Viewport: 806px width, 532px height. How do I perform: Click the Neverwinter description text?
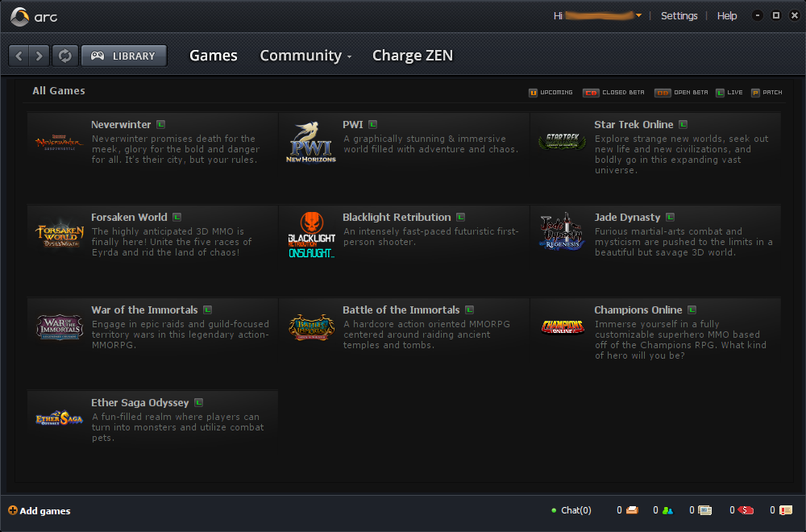click(x=175, y=149)
